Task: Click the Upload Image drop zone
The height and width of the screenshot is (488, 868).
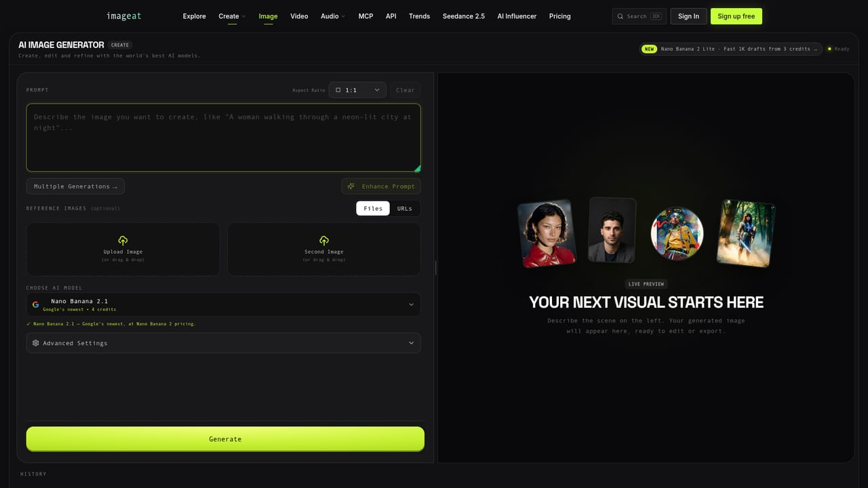Action: point(123,249)
